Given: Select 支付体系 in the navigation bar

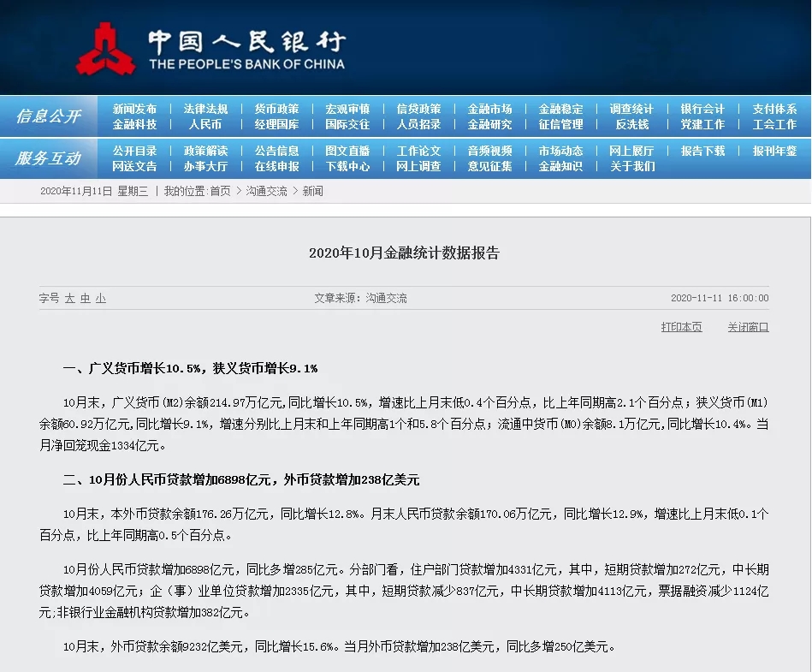Looking at the screenshot, I should 773,109.
